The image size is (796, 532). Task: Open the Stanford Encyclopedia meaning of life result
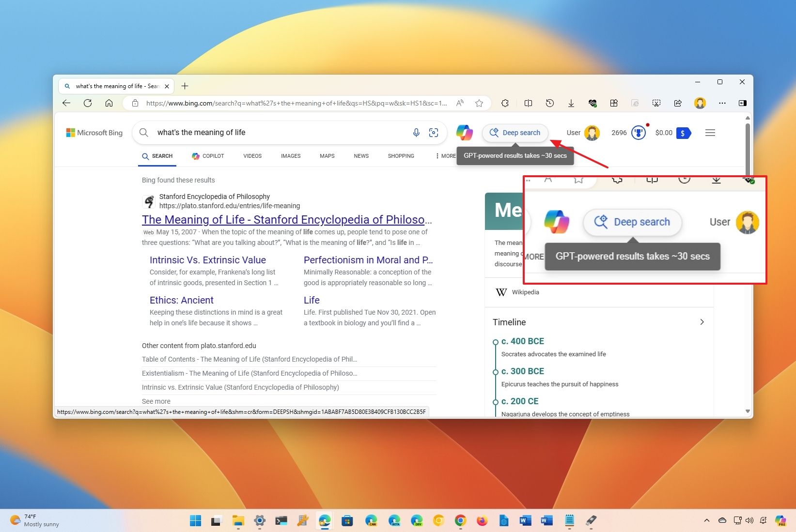[x=286, y=219]
